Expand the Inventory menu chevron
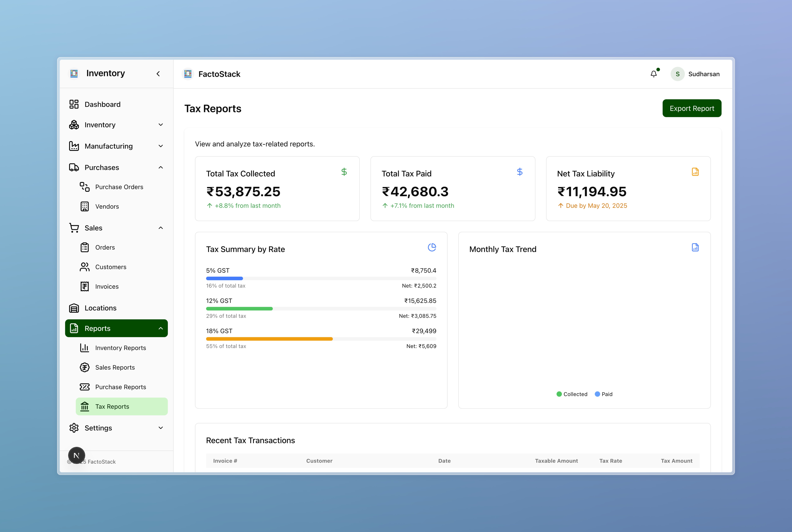The width and height of the screenshot is (792, 532). click(161, 125)
